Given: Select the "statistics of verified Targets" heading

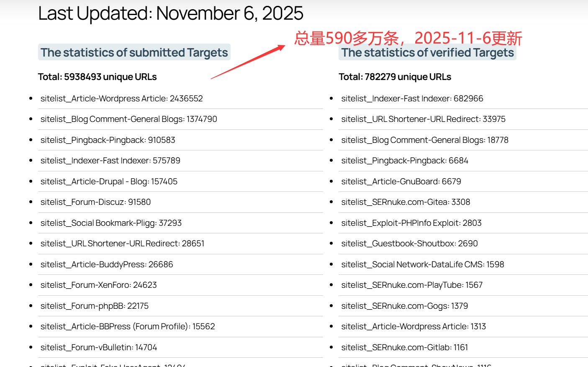Looking at the screenshot, I should tap(427, 52).
